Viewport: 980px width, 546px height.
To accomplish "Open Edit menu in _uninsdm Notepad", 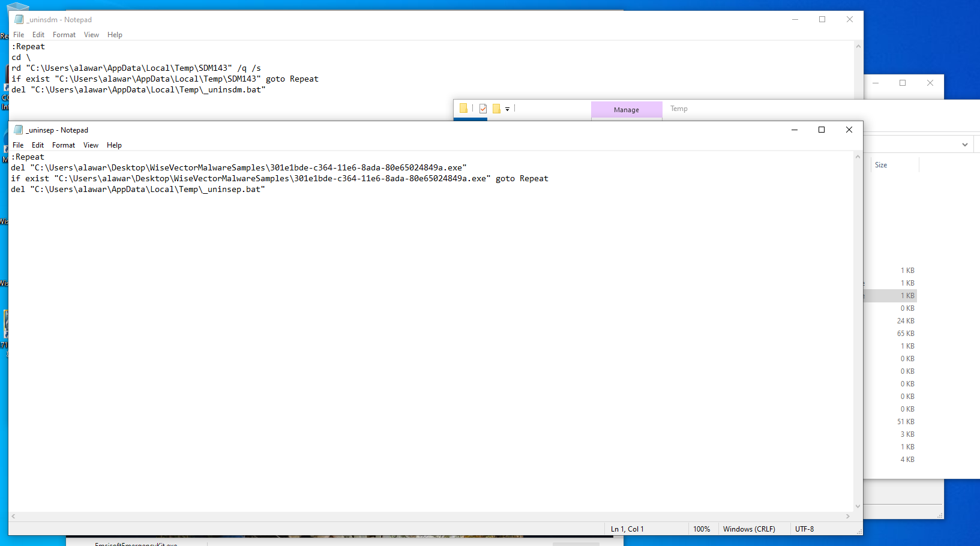I will [x=38, y=35].
